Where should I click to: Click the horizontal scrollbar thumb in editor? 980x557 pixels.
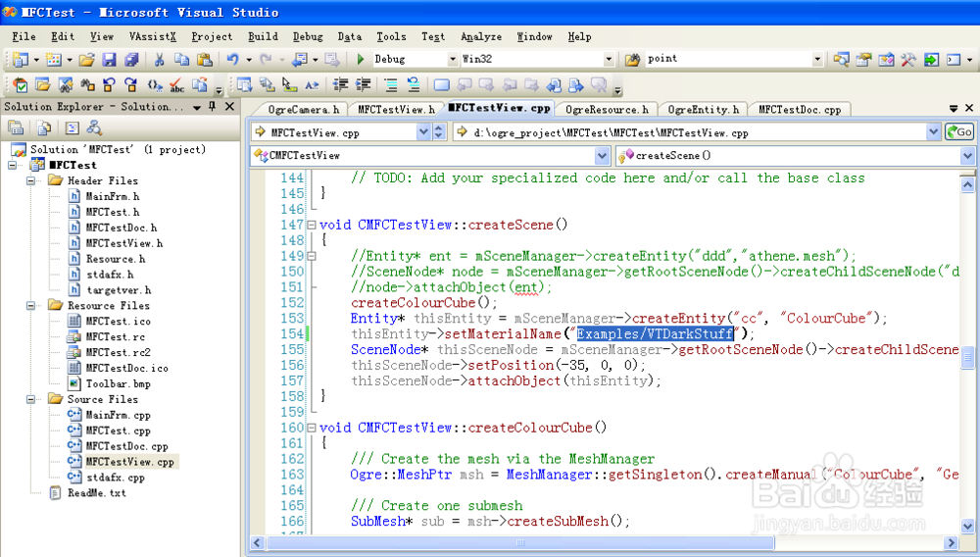(520, 542)
